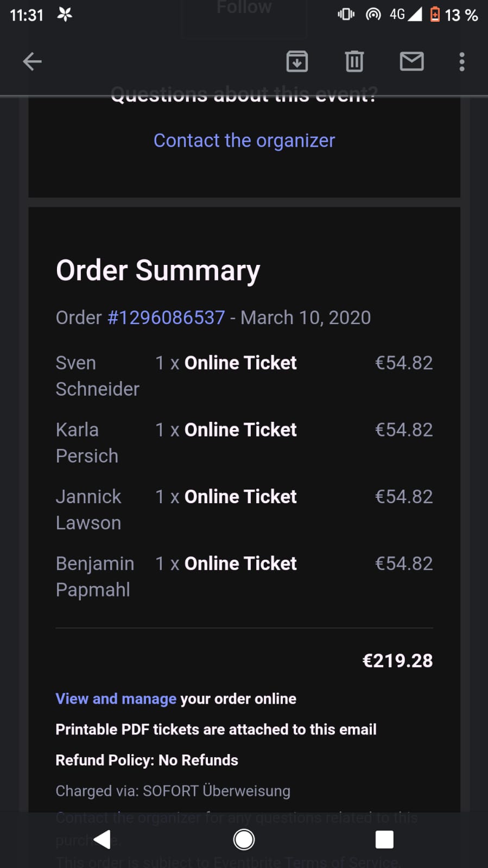The image size is (488, 868).
Task: Click View and manage link
Action: coord(116,699)
